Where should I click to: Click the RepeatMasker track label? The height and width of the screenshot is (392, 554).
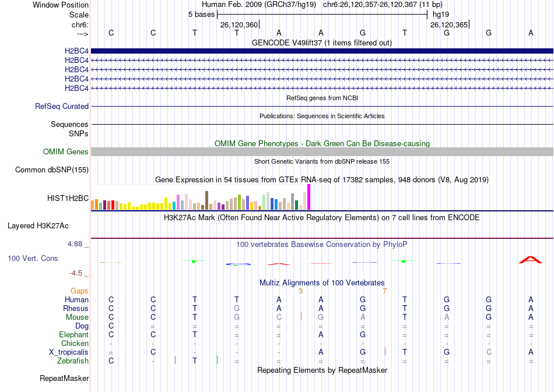[64, 378]
